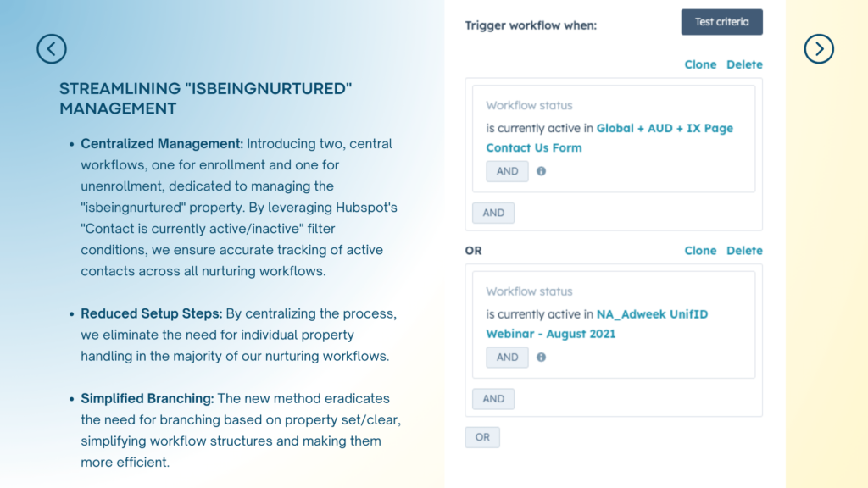
Task: Clone the second filter group
Action: [700, 251]
